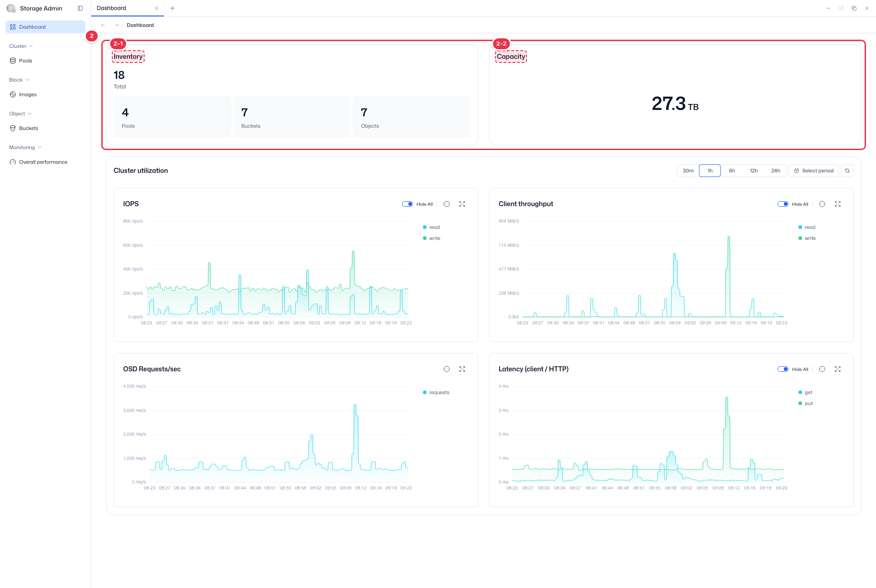Collapse the Cluster sidebar section
This screenshot has width=876, height=588.
click(x=21, y=46)
